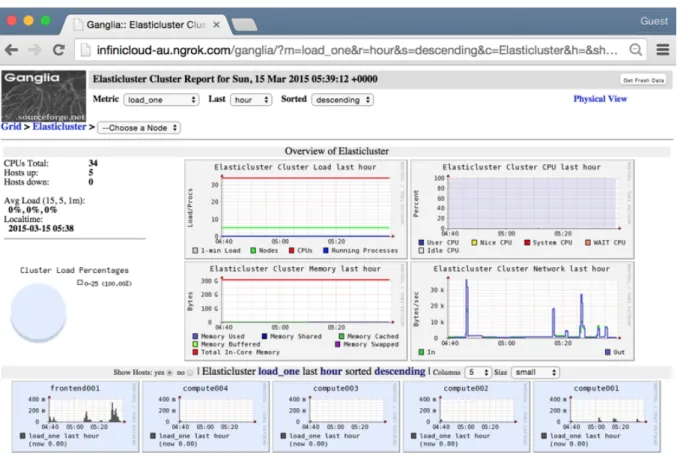Image resolution: width=677 pixels, height=459 pixels.
Task: Open a new browser tab
Action: (244, 25)
